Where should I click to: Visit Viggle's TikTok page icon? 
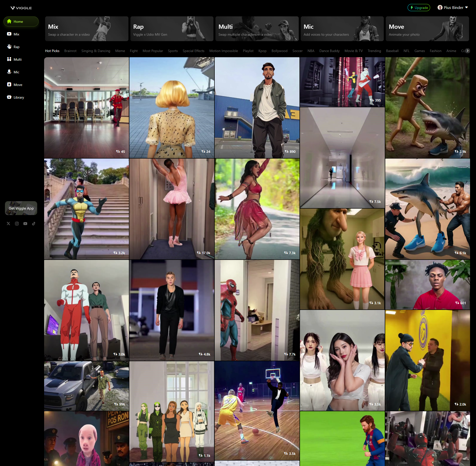click(34, 223)
